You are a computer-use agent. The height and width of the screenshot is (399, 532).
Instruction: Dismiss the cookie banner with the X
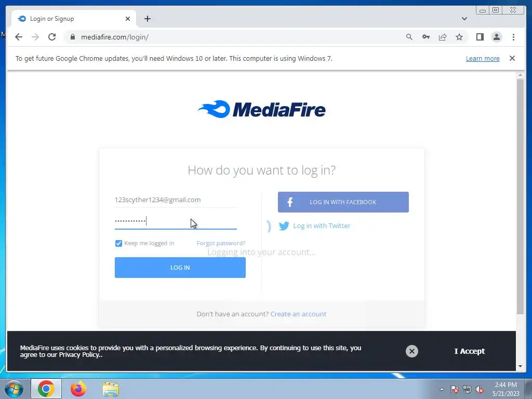click(x=412, y=351)
